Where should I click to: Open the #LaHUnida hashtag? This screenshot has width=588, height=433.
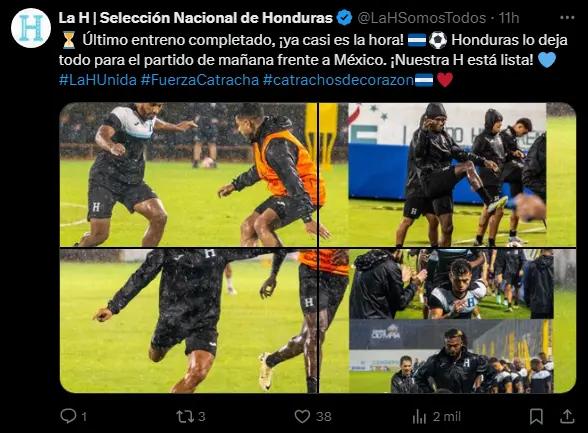[x=98, y=80]
